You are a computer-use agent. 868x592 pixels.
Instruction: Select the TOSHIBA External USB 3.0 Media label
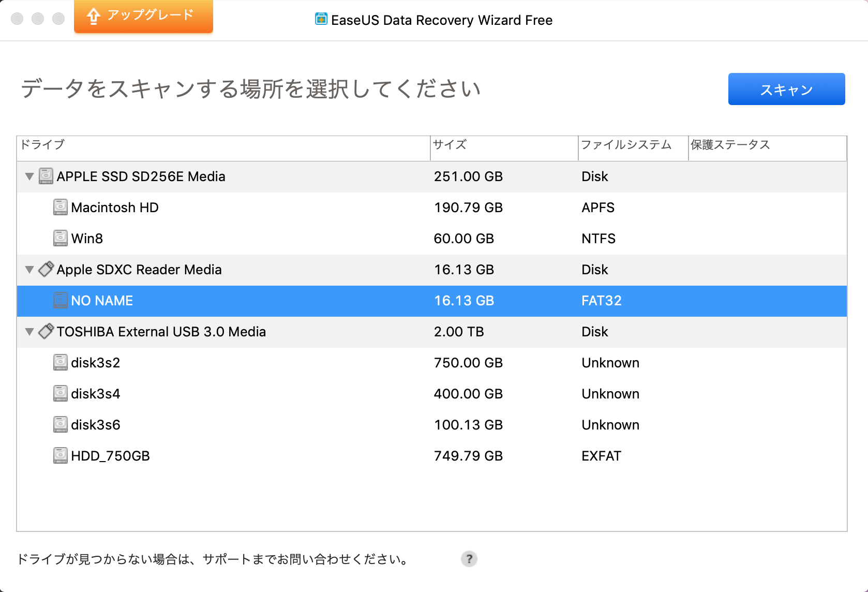click(x=161, y=332)
